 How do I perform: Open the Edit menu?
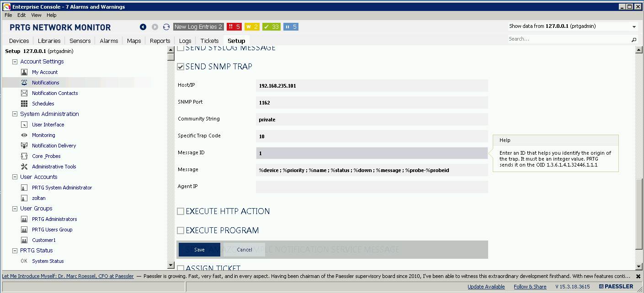tap(21, 15)
